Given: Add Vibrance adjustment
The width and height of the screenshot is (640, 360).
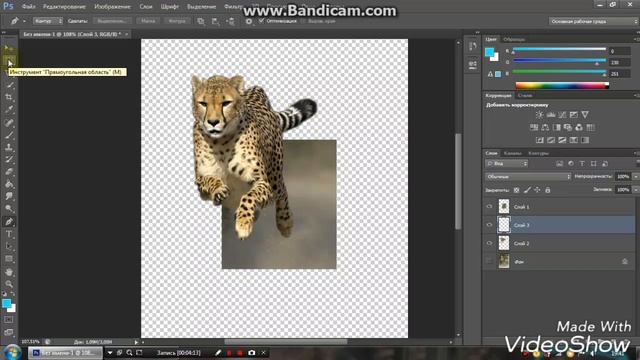Looking at the screenshot, I should pyautogui.click(x=585, y=115).
